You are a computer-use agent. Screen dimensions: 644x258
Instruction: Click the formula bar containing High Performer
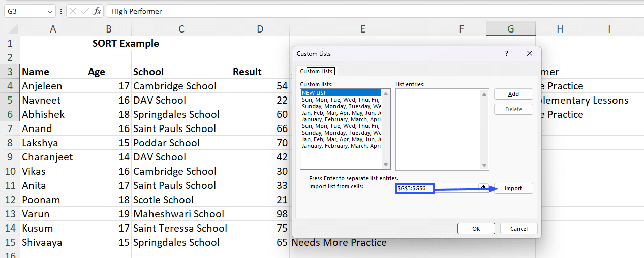(x=375, y=11)
